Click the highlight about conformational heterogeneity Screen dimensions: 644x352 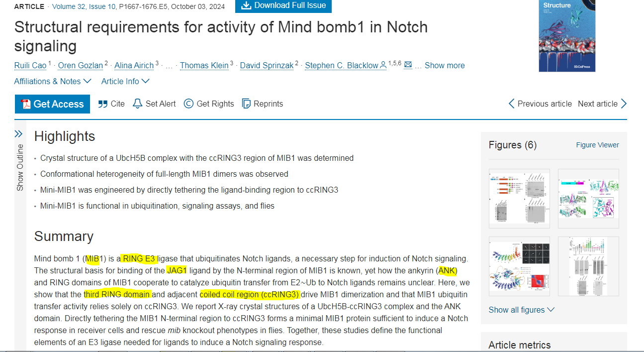click(x=164, y=174)
